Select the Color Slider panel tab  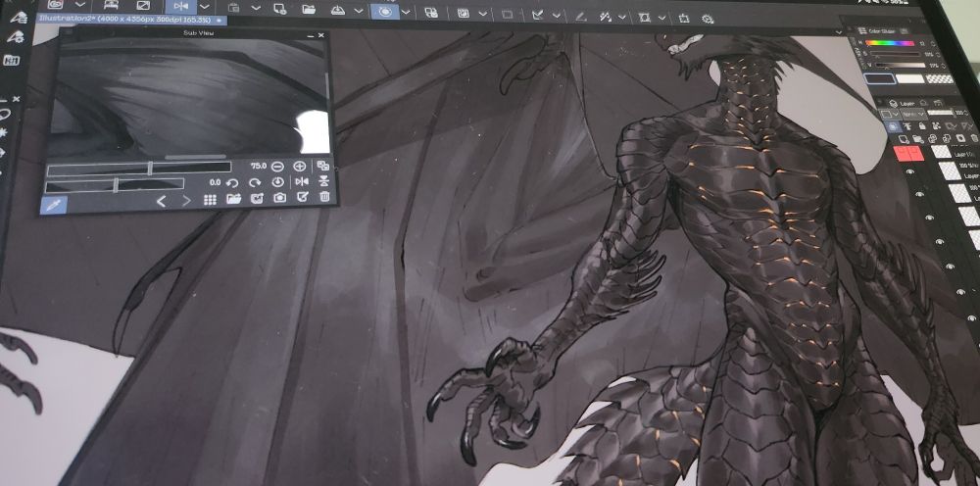pos(878,30)
